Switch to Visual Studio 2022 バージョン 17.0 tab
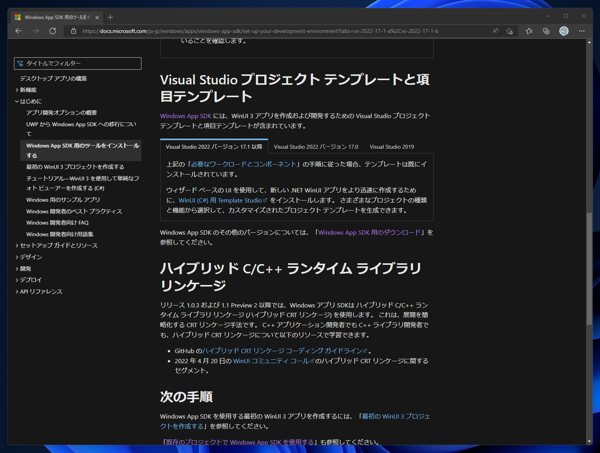The image size is (600, 453). 316,147
